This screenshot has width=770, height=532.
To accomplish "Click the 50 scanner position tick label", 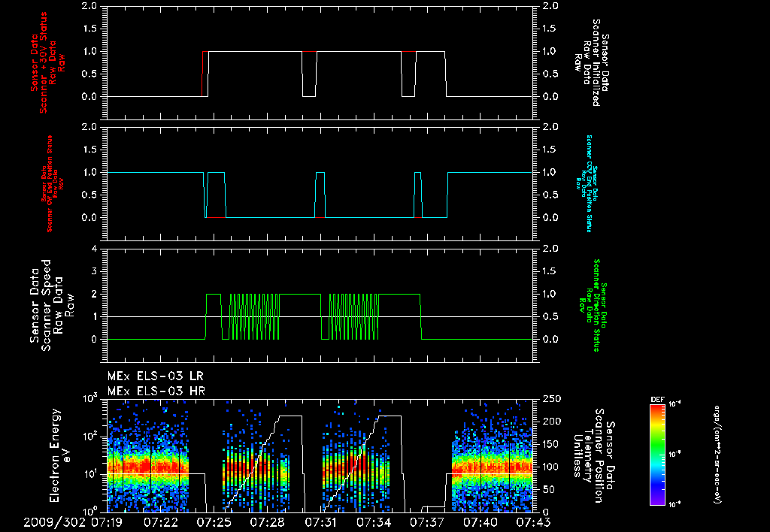I will click(x=548, y=490).
